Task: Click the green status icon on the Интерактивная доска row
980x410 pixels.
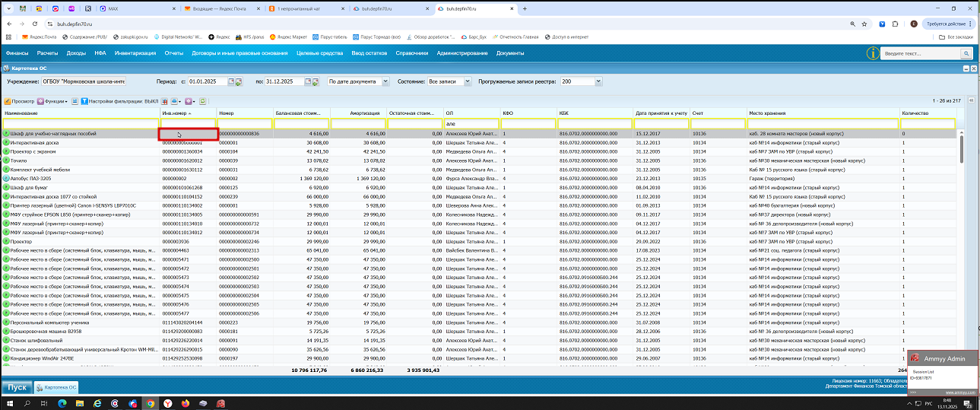Action: (6, 142)
